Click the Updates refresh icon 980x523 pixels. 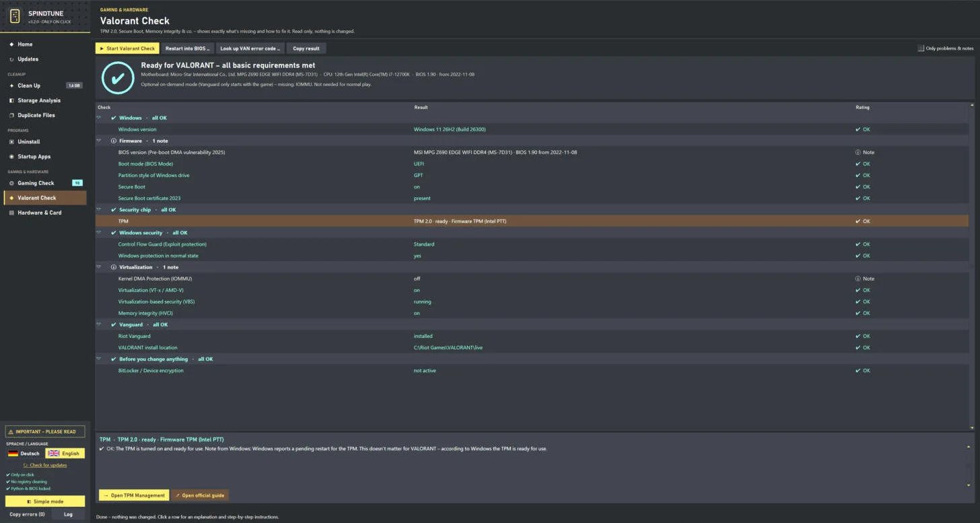(11, 59)
